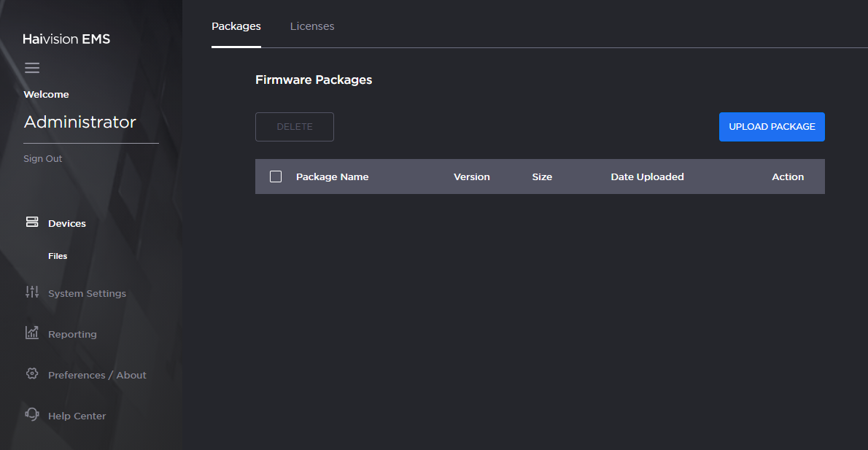The image size is (868, 450).
Task: Click the UPLOAD PACKAGE button
Action: point(772,126)
